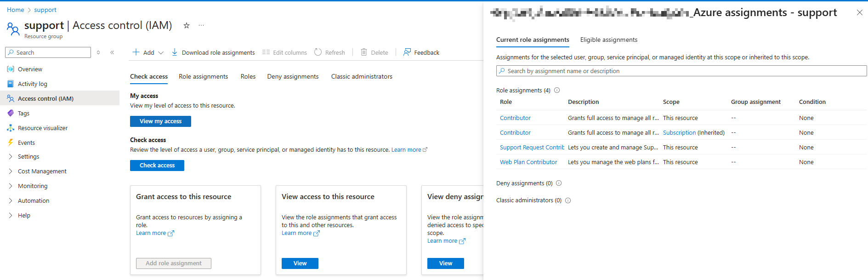Click the info icon next to Classic administrators (0)

[x=568, y=200]
